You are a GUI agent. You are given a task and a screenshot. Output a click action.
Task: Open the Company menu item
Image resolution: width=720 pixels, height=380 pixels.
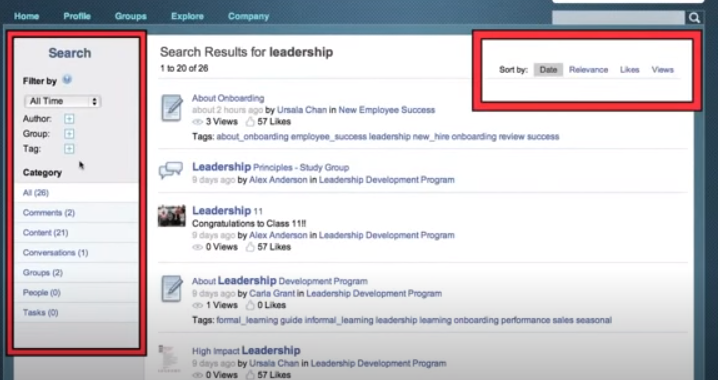(248, 16)
